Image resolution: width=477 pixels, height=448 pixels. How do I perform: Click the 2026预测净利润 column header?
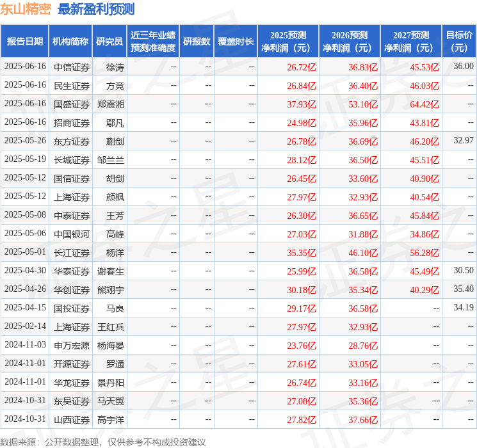pos(350,42)
